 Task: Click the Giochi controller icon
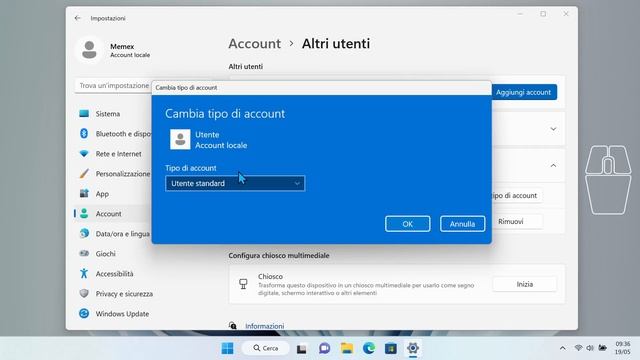(x=84, y=253)
